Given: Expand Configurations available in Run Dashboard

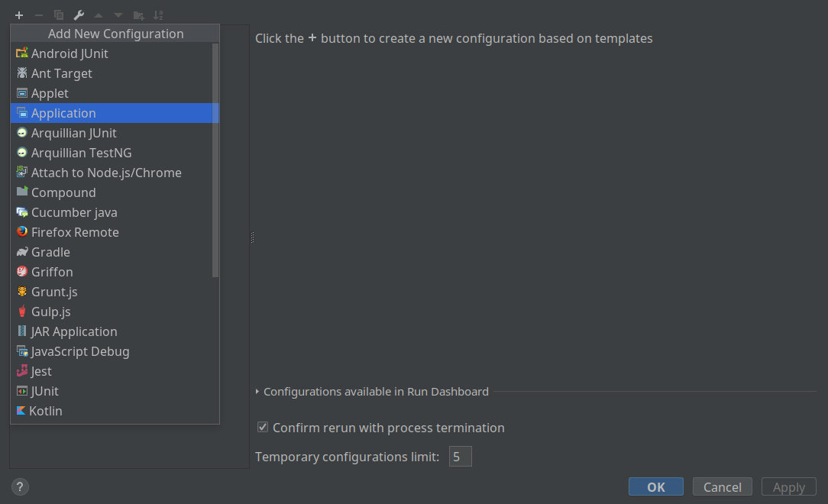Looking at the screenshot, I should [257, 392].
